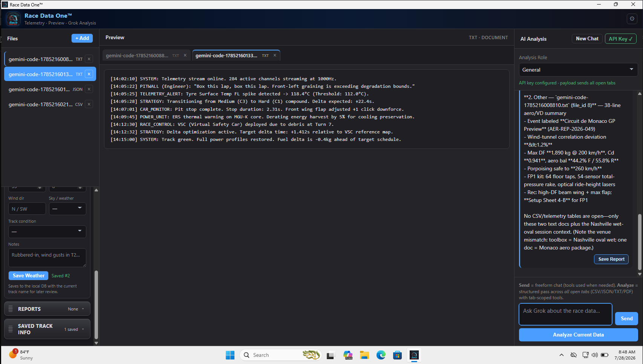
Task: Open File Explorer from taskbar
Action: 364,355
